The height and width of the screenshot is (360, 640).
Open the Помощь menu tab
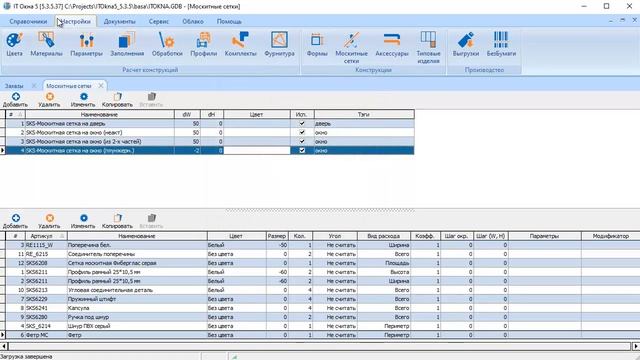pyautogui.click(x=229, y=21)
